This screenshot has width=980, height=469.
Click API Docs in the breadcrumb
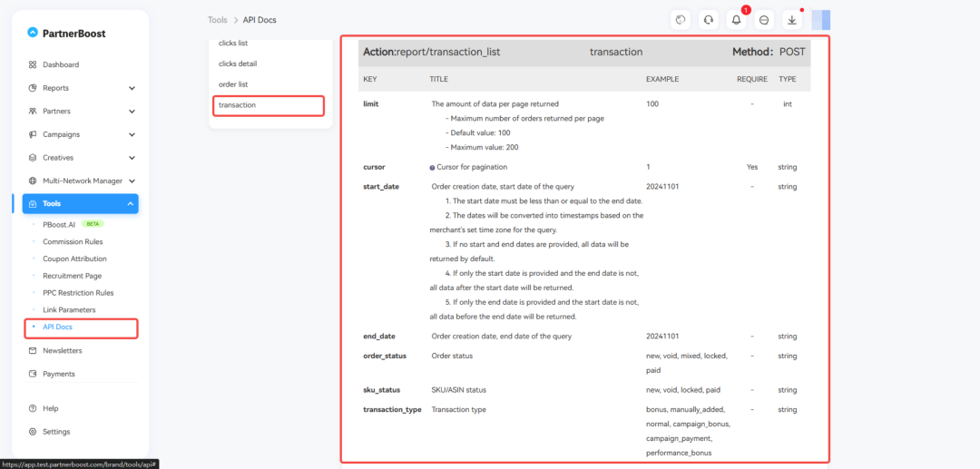(x=259, y=20)
